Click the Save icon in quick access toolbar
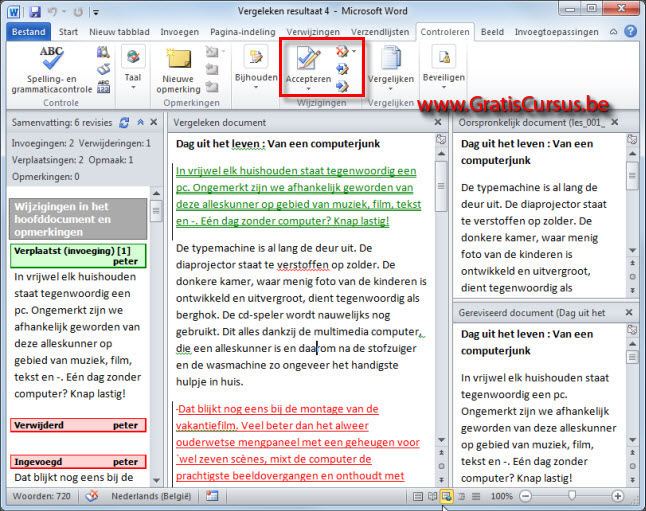 pos(35,12)
